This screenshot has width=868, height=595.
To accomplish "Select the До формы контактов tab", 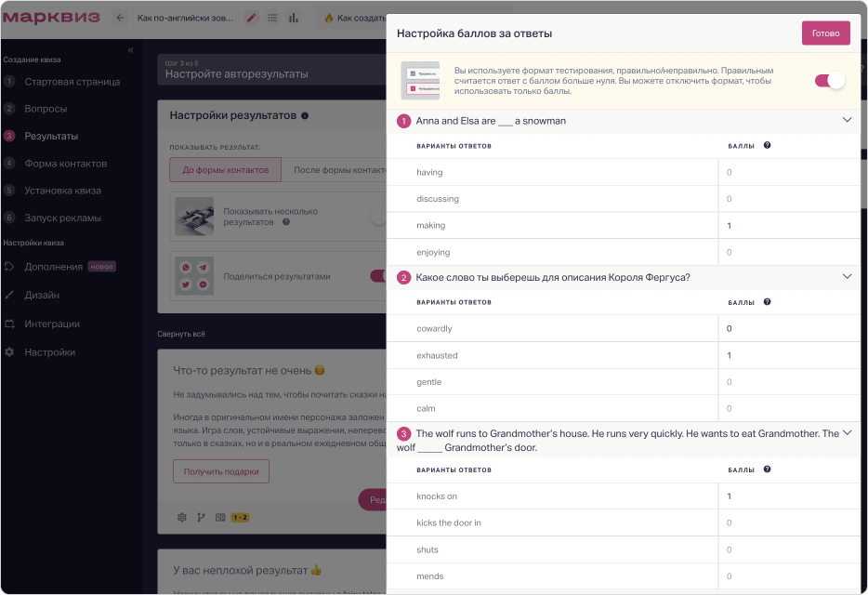I will click(x=225, y=170).
